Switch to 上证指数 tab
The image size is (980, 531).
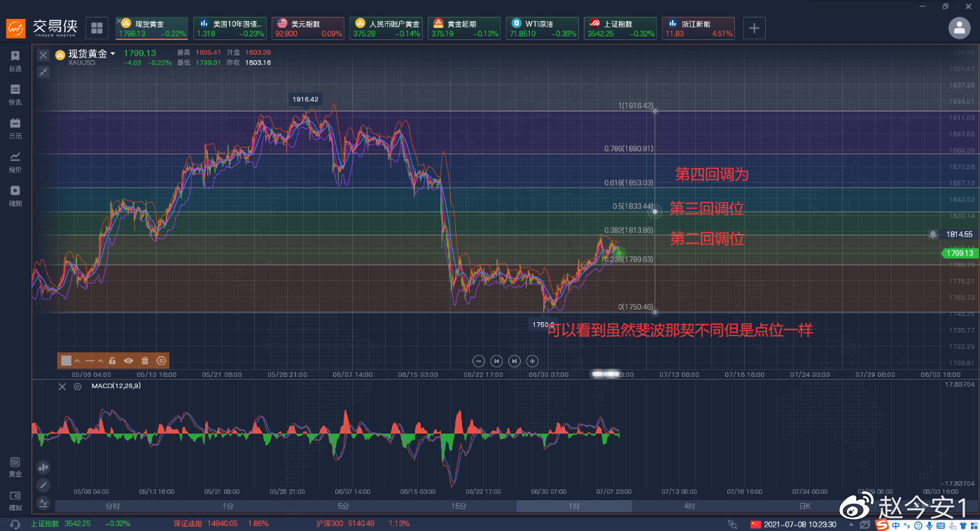tap(621, 28)
